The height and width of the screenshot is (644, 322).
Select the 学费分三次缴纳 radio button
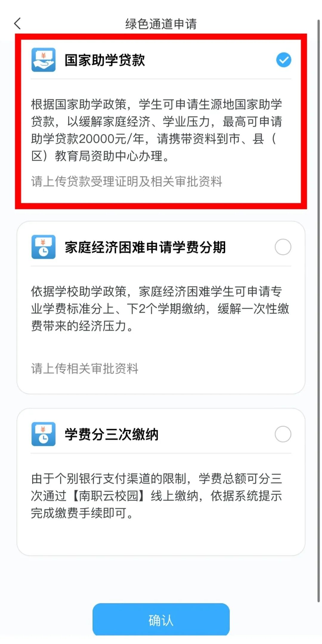coord(283,434)
